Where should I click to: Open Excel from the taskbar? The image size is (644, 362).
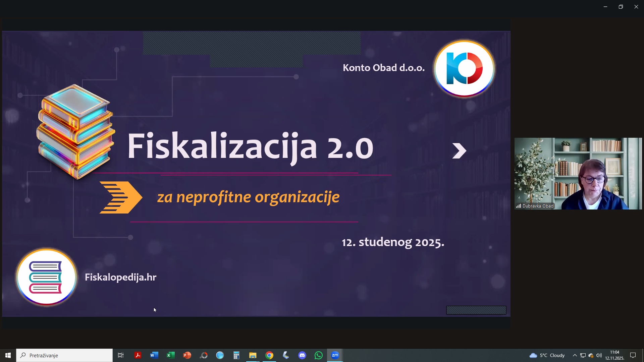pyautogui.click(x=171, y=355)
